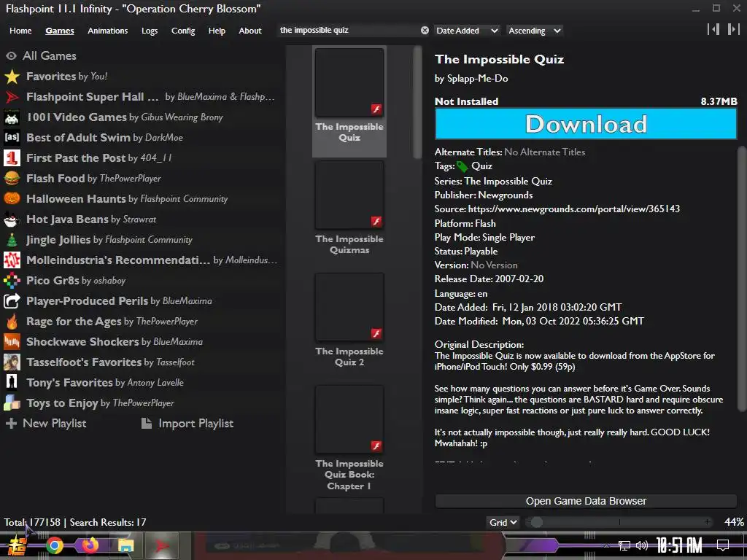This screenshot has width=747, height=560.
Task: Click the Import Playlist file icon
Action: (147, 424)
